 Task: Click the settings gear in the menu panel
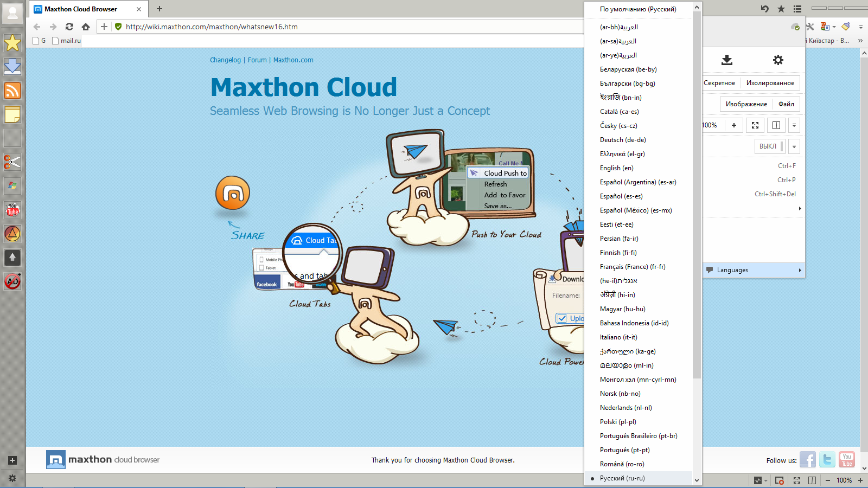tap(778, 60)
